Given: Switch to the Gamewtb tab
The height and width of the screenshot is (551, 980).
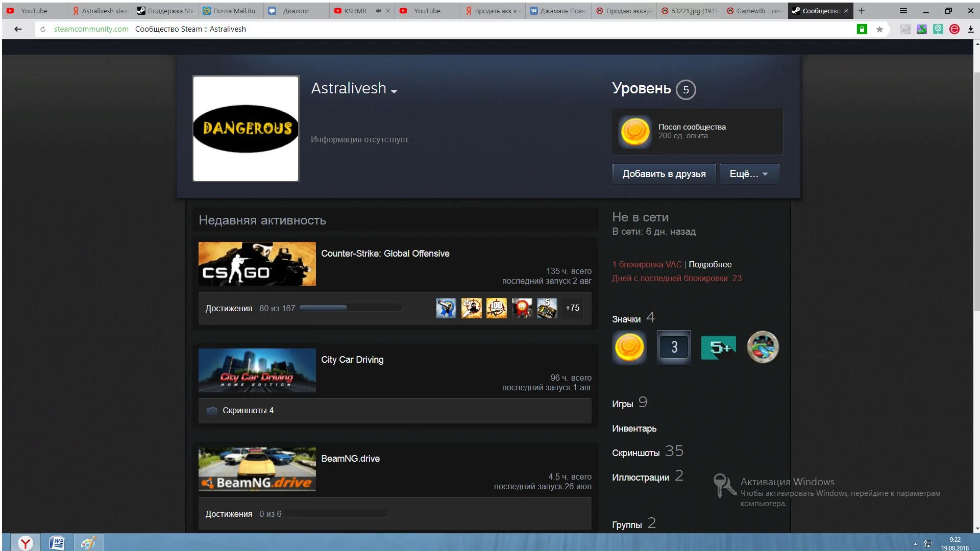Looking at the screenshot, I should coord(755,11).
